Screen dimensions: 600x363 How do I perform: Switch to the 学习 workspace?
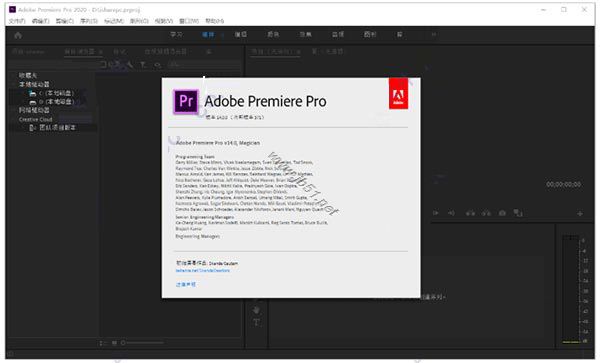coord(176,34)
